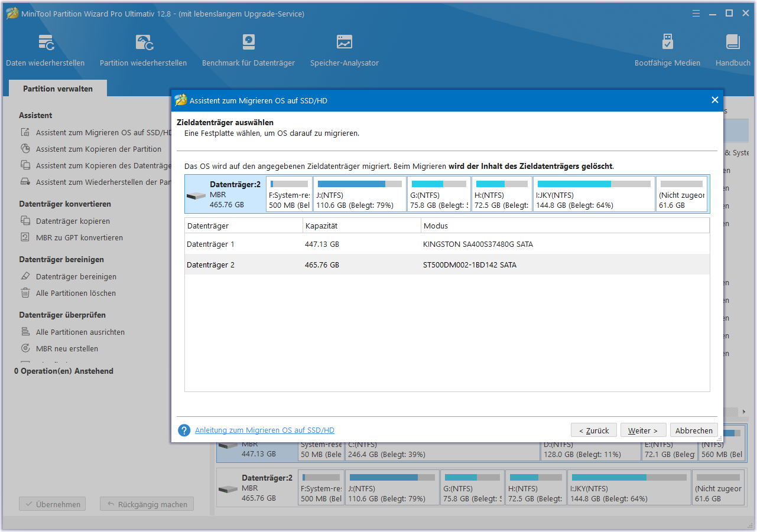Click Rückgängig machen button
This screenshot has width=757, height=532.
tap(147, 505)
